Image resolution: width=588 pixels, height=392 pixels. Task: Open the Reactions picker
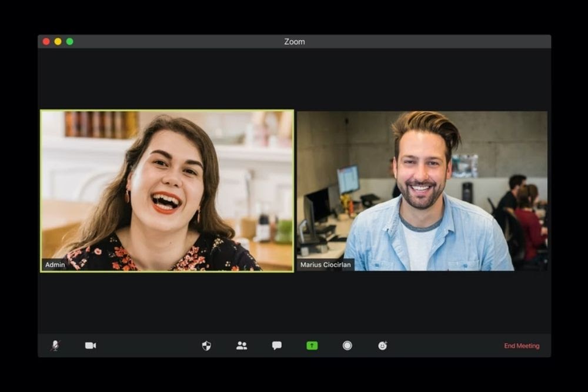[x=382, y=346]
